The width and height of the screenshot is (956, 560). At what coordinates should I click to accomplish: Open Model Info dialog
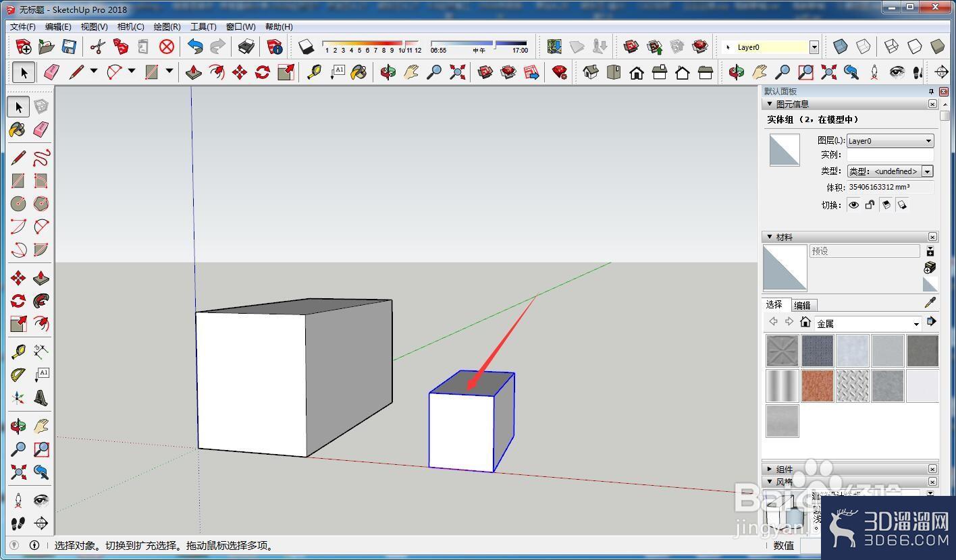[x=275, y=47]
